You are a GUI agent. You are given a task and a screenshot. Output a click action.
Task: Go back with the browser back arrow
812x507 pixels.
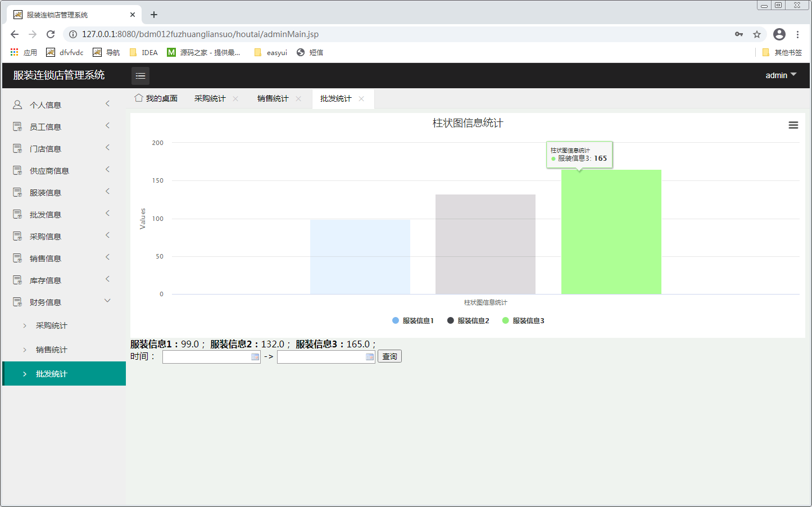pyautogui.click(x=15, y=34)
